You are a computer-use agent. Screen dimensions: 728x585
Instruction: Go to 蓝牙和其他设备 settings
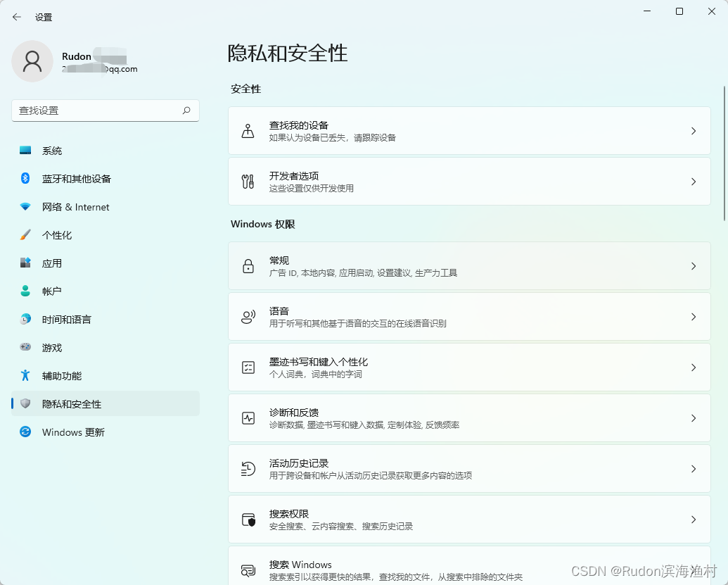coord(106,178)
